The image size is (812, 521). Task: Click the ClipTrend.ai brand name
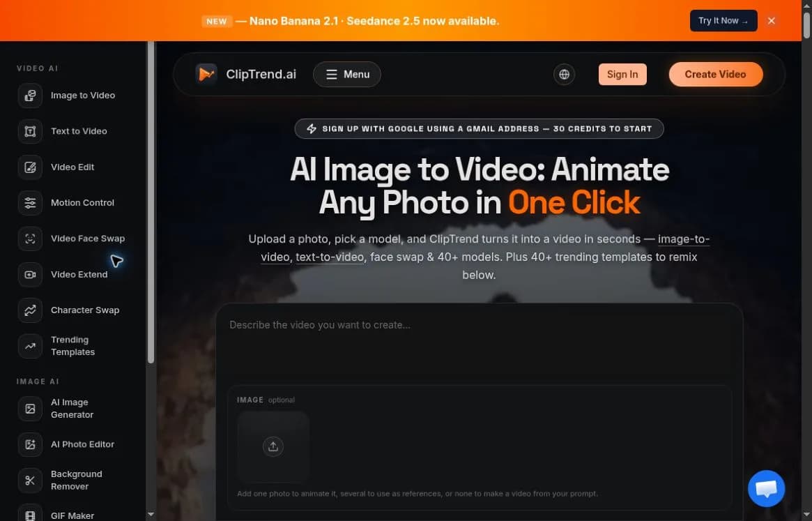[x=261, y=74]
